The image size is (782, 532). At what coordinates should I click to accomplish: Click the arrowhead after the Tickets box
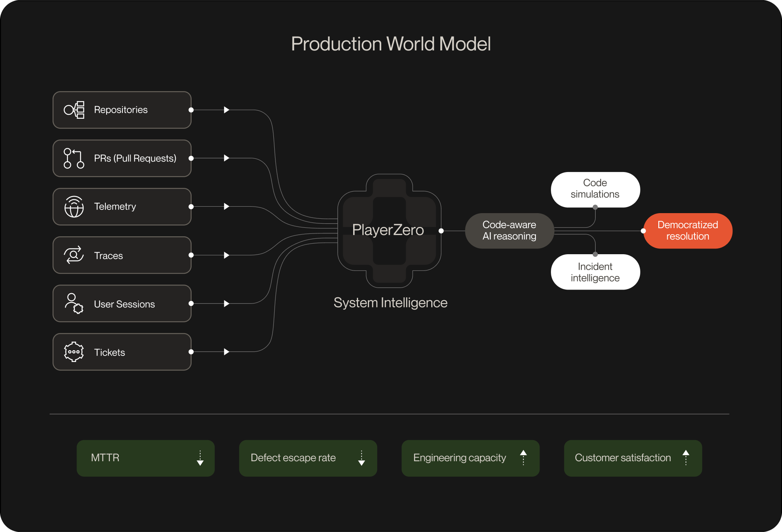point(227,352)
